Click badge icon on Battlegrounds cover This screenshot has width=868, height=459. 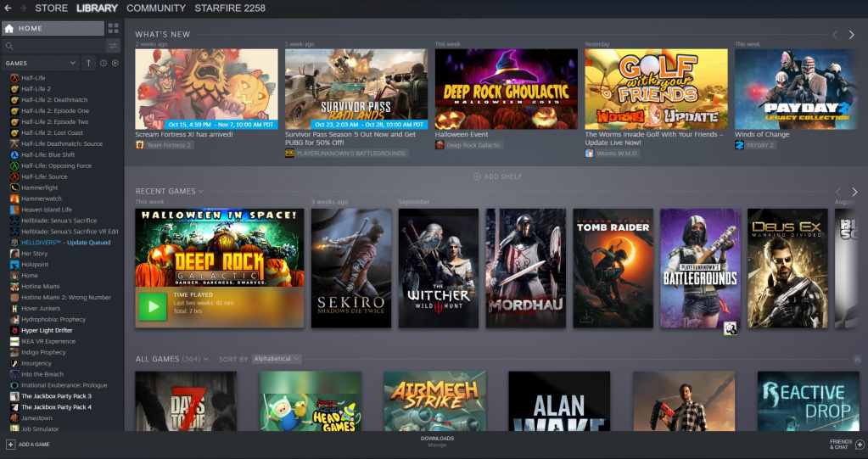(x=731, y=328)
